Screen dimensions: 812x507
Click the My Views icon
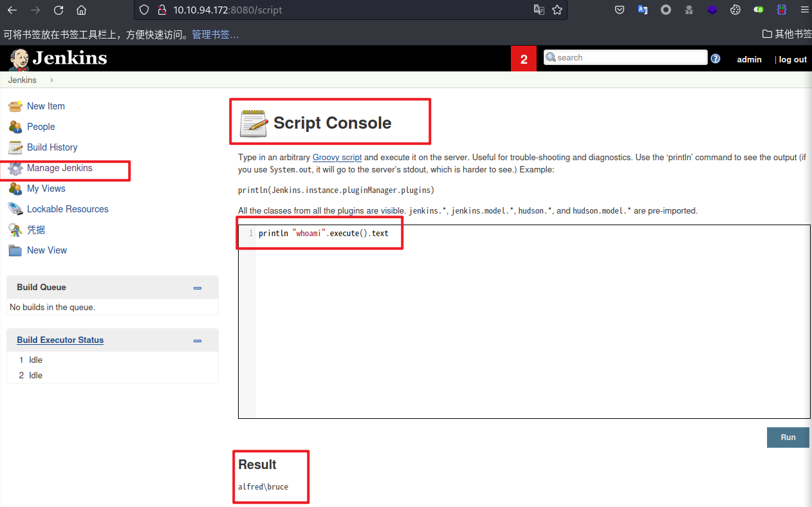pos(15,189)
